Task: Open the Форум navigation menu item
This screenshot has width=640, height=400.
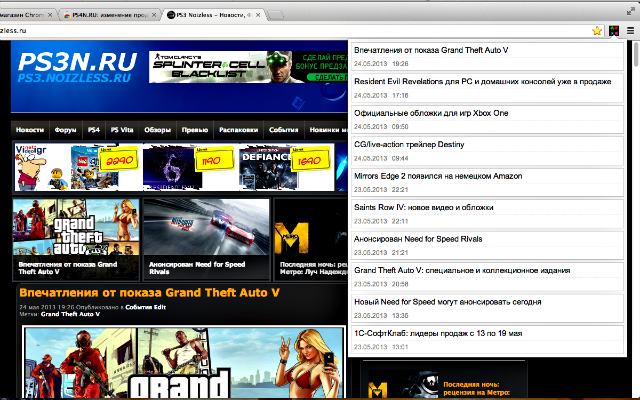Action: pyautogui.click(x=66, y=130)
